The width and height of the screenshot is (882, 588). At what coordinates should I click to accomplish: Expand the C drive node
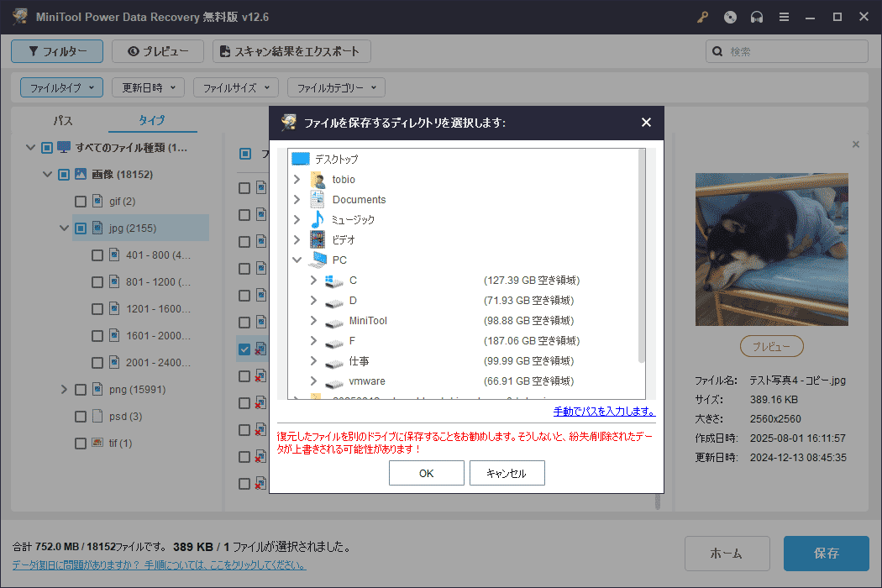tap(313, 281)
